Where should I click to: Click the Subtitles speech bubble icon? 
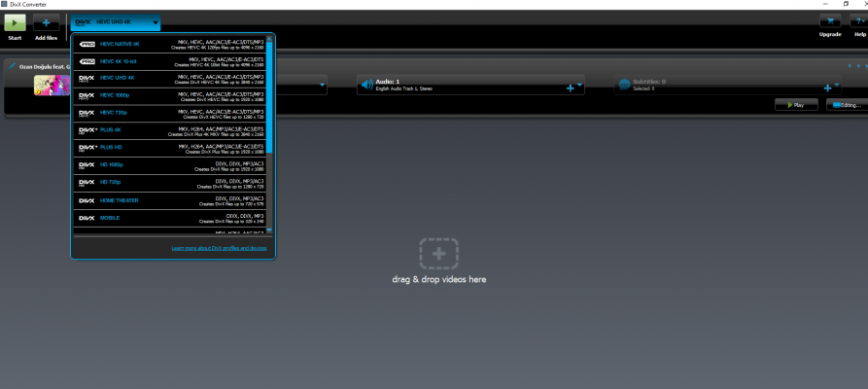[x=624, y=85]
